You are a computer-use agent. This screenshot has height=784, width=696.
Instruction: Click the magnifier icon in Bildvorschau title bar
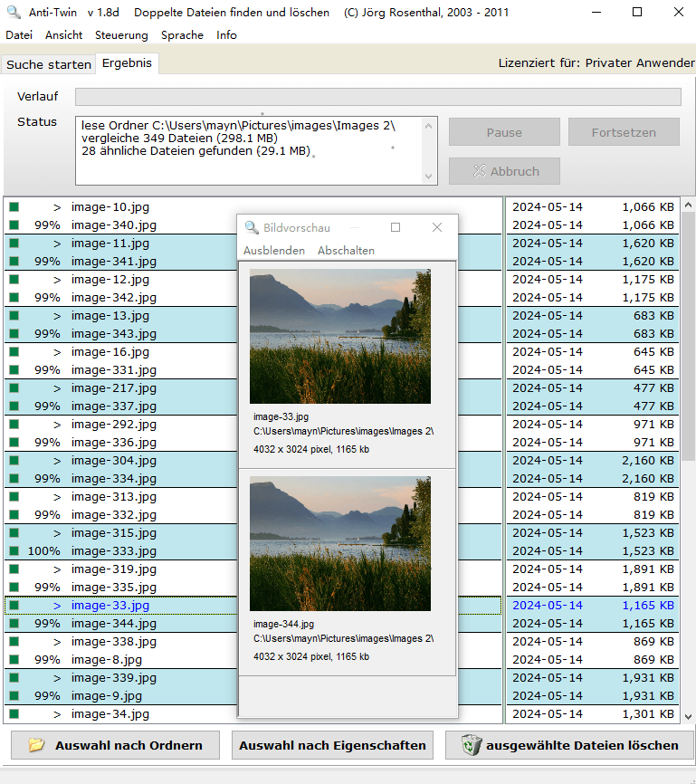point(252,228)
